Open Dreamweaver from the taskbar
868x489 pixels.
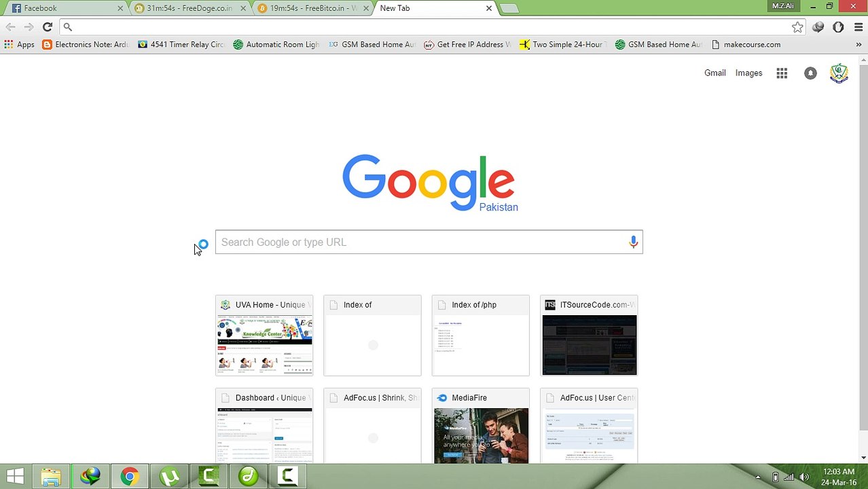click(x=248, y=477)
